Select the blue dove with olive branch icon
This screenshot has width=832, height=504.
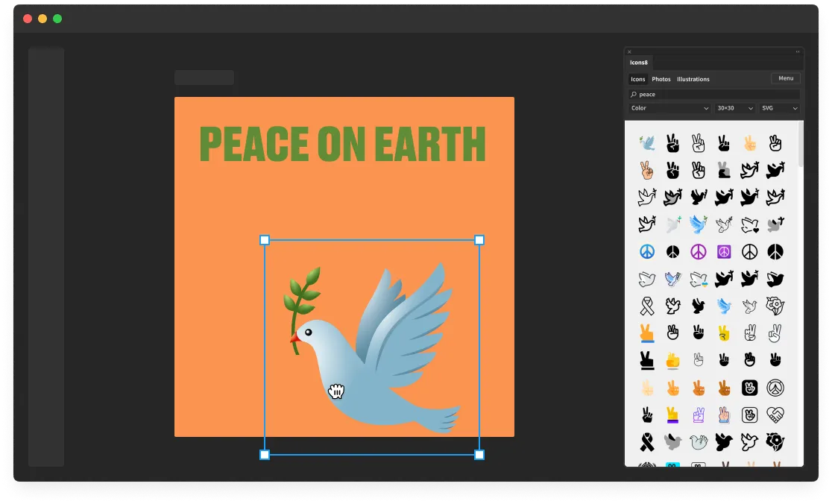tap(646, 142)
